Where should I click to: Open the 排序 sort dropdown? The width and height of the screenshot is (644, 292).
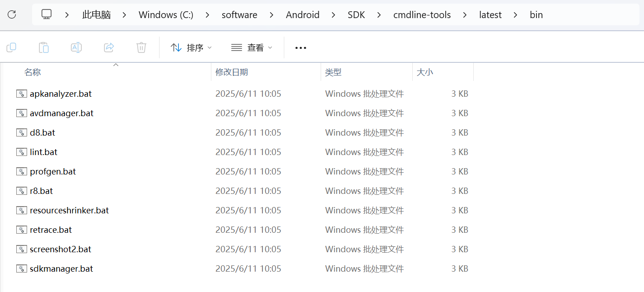(x=191, y=47)
